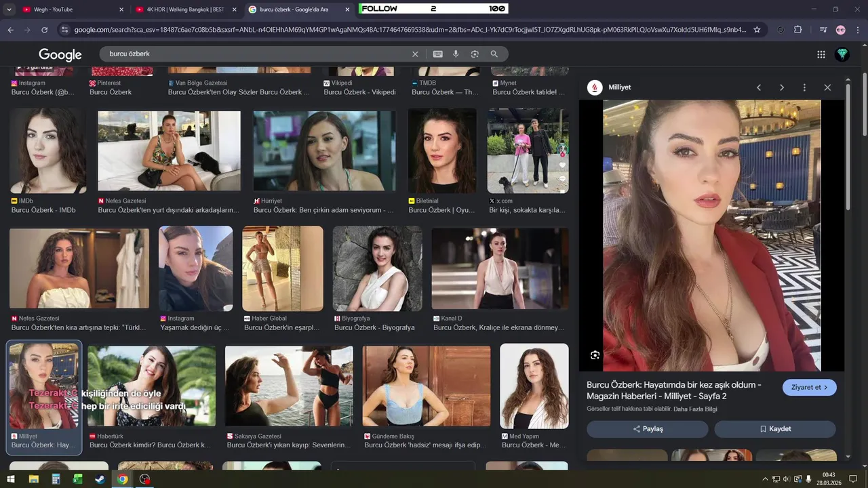Open the Google apps grid
The width and height of the screenshot is (868, 488).
click(x=821, y=54)
